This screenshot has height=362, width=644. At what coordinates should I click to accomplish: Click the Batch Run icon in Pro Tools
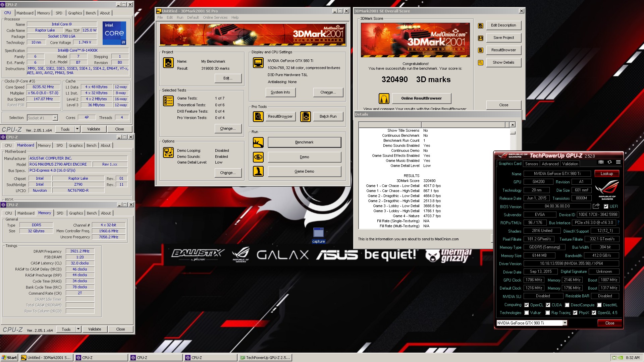pos(306,117)
